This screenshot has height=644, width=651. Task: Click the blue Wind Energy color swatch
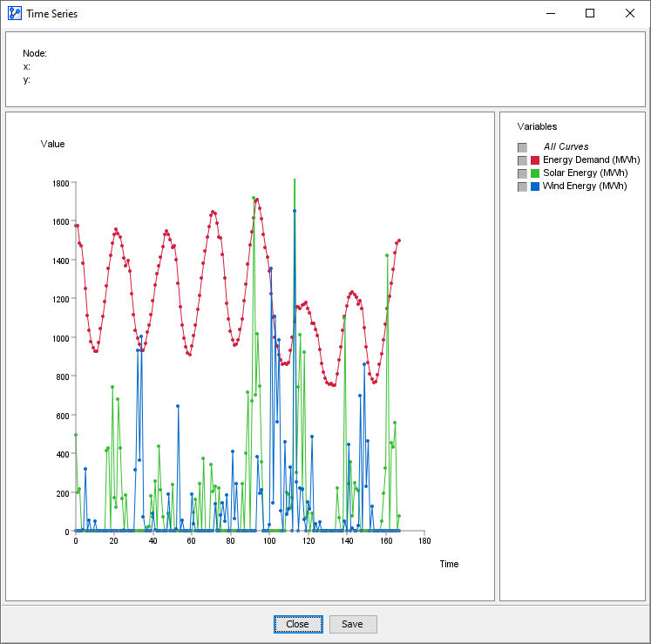click(535, 186)
